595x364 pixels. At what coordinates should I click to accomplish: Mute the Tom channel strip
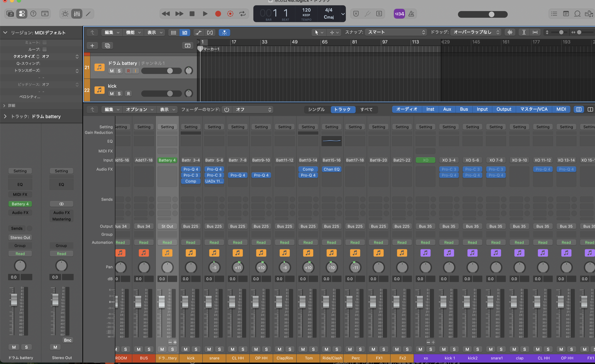coord(303,349)
